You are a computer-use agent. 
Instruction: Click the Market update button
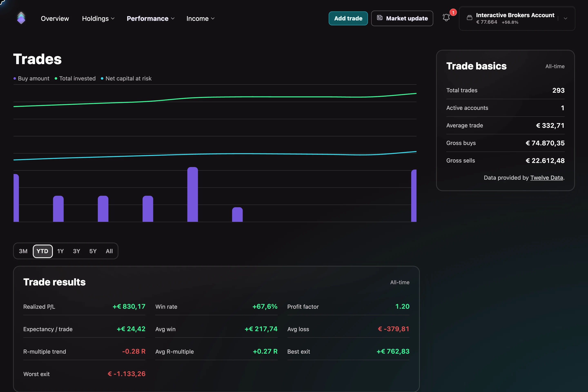[402, 18]
